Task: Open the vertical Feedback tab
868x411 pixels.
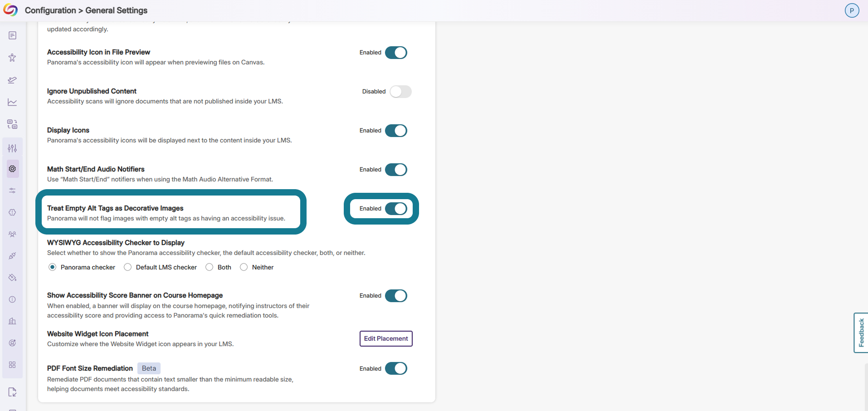Action: coord(861,333)
